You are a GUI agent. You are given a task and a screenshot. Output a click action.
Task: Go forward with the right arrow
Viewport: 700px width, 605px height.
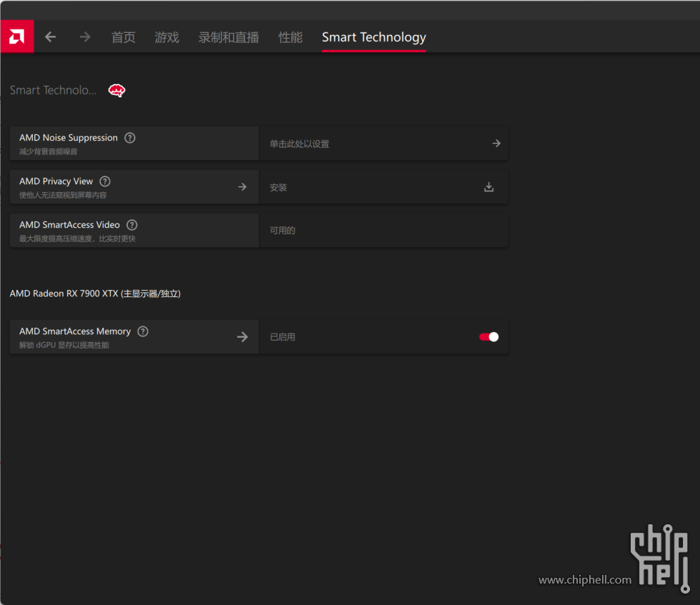(85, 36)
